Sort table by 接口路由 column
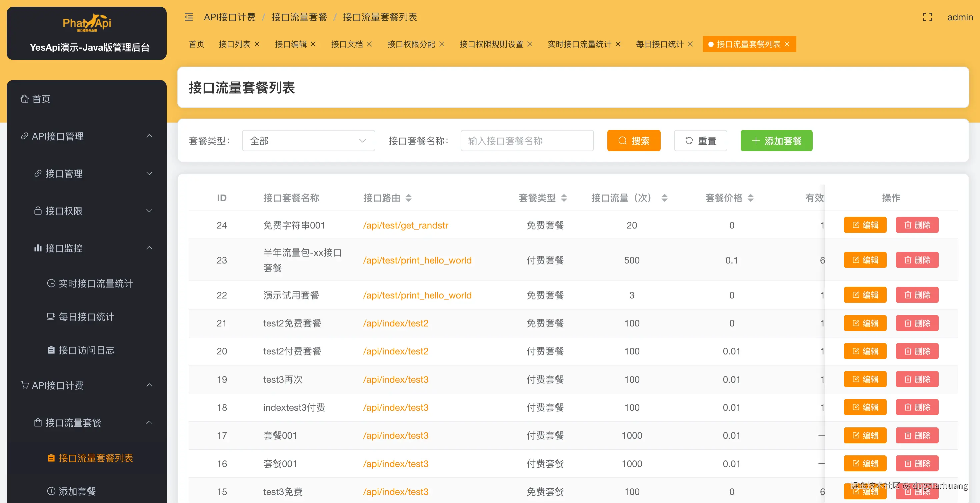The height and width of the screenshot is (503, 980). pyautogui.click(x=409, y=198)
